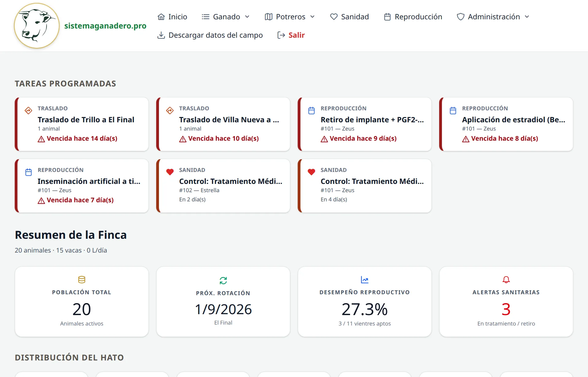
Task: Open Aplicación de estradiol task title
Action: pos(514,120)
